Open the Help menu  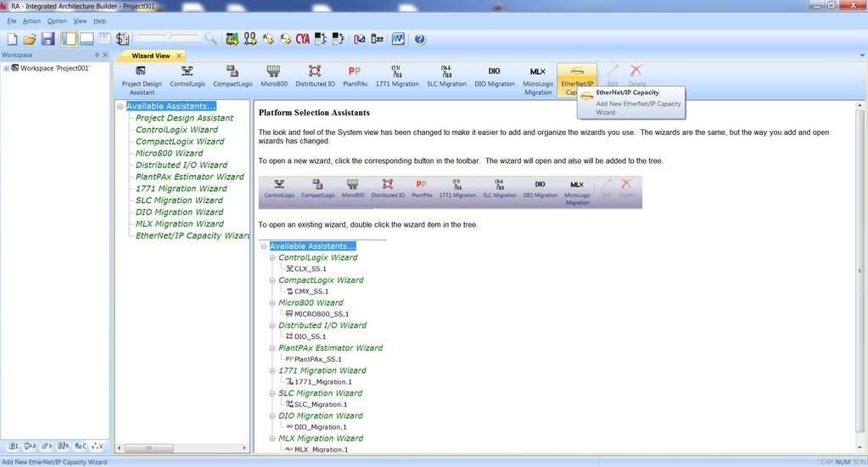(x=99, y=21)
